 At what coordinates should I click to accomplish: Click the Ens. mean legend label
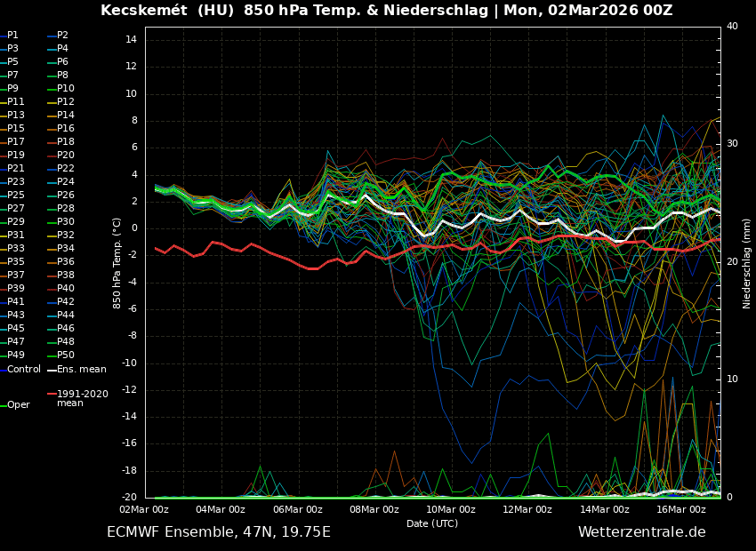(81, 369)
